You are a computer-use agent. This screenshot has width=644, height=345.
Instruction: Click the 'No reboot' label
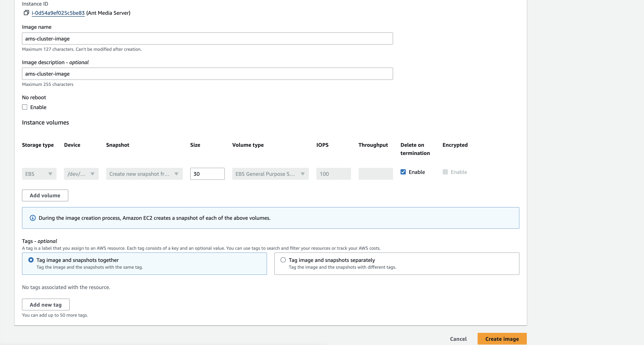[x=34, y=98]
